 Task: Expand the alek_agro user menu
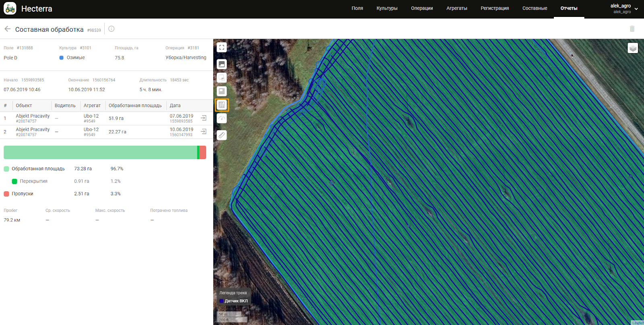[636, 8]
